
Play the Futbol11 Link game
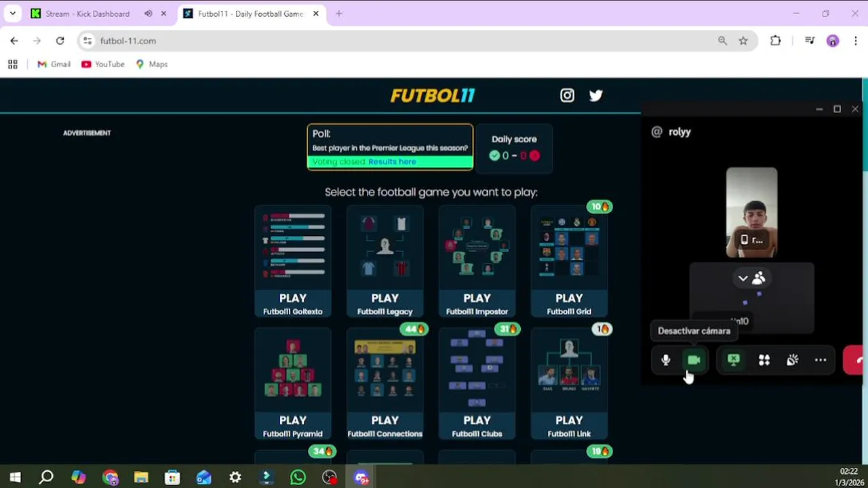(569, 384)
